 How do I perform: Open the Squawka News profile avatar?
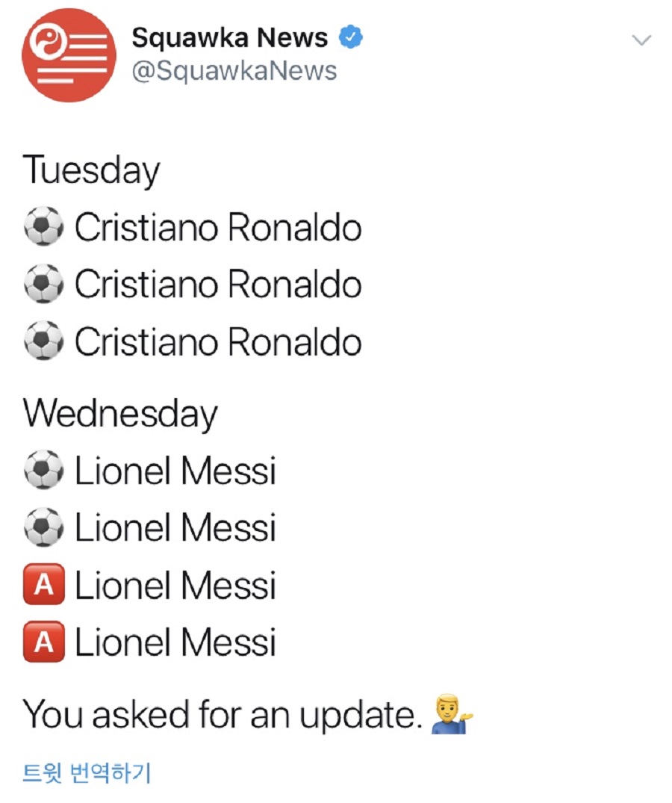[x=69, y=55]
